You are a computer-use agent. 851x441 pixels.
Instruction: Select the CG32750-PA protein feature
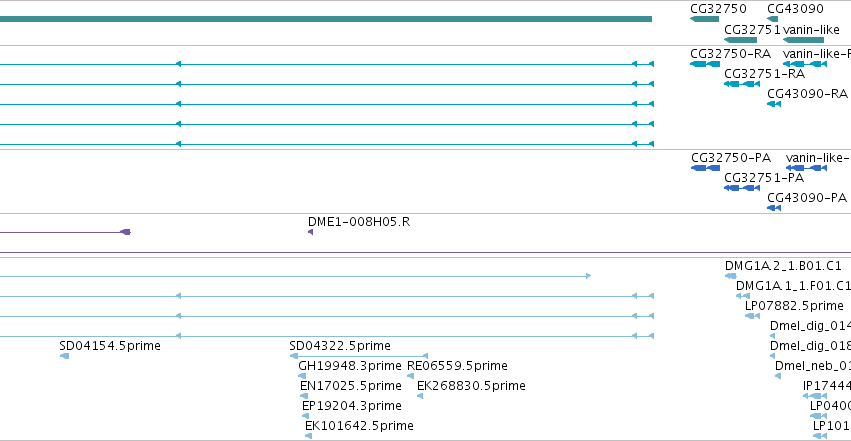[705, 168]
